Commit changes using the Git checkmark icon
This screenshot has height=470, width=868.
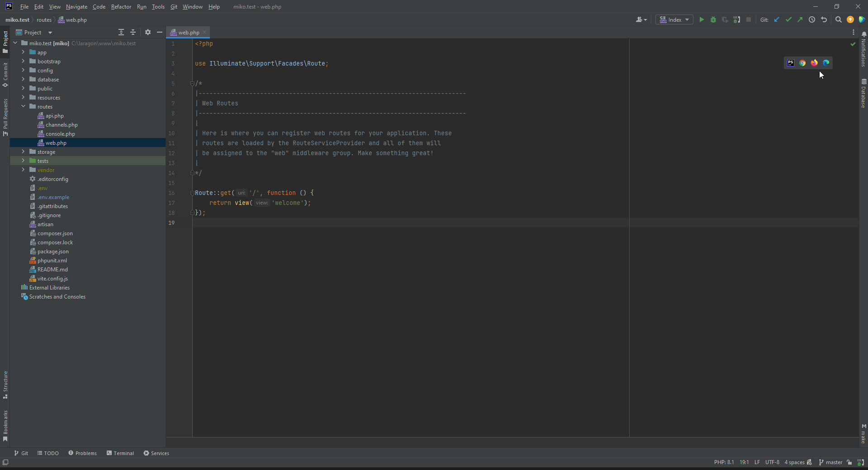coord(788,19)
